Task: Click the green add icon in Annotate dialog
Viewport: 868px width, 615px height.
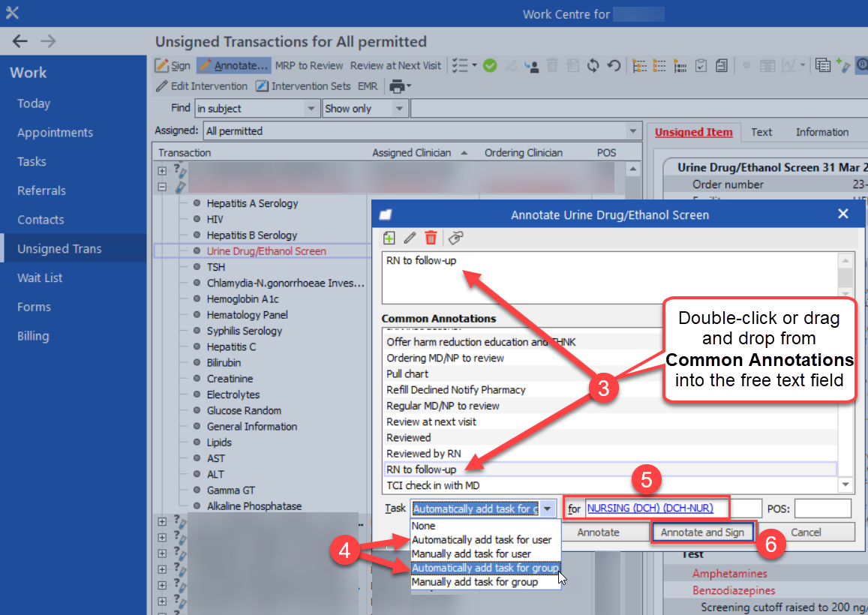Action: (389, 238)
